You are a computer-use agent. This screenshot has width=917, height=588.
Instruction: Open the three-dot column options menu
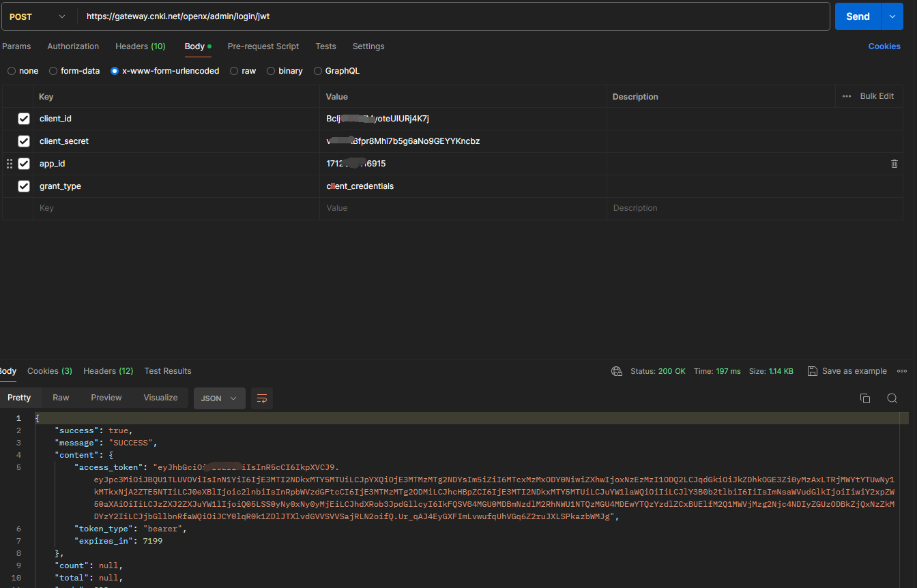click(x=847, y=96)
